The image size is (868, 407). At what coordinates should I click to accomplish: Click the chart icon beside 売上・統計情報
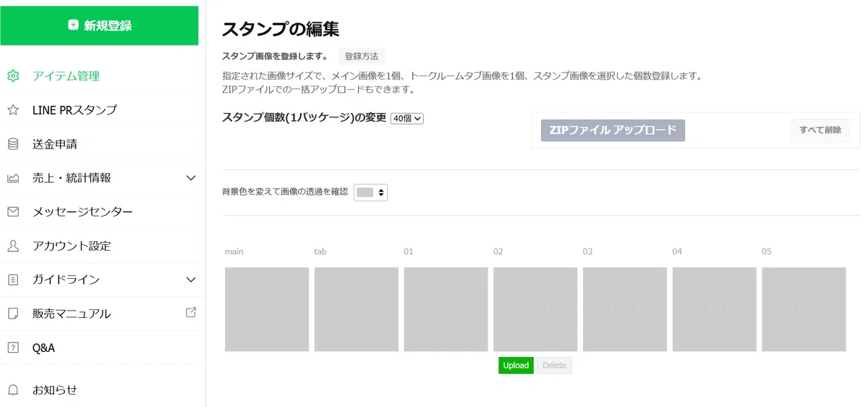tap(13, 178)
